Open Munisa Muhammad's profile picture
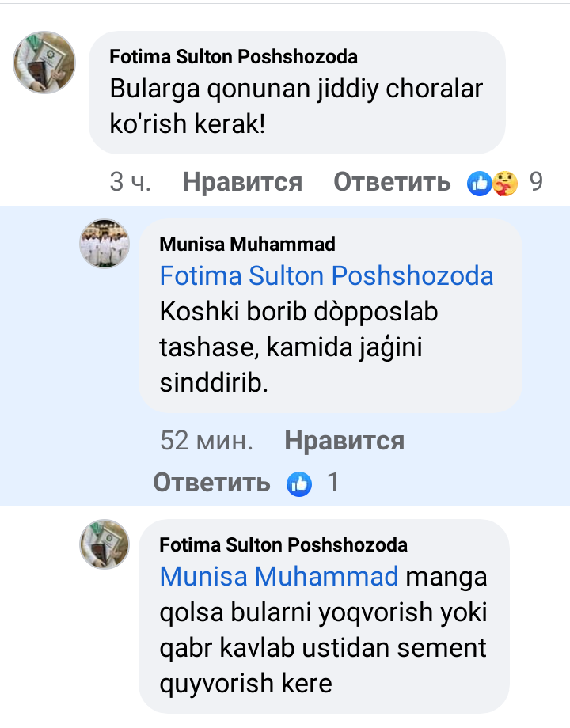This screenshot has height=728, width=570. pos(104,244)
